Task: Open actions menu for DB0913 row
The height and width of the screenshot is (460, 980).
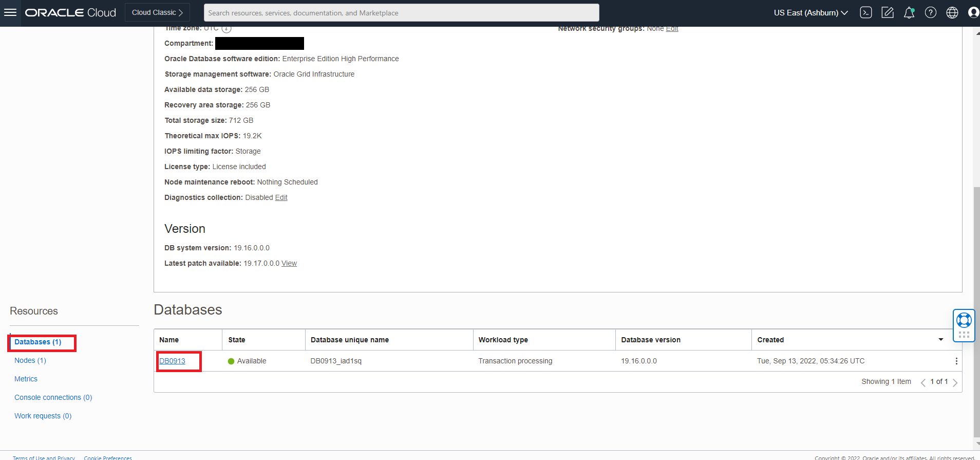Action: (956, 361)
